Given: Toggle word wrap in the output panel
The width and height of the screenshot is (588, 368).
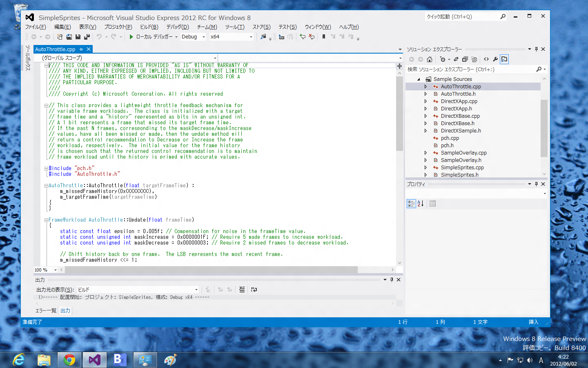Looking at the screenshot, I should tap(254, 289).
